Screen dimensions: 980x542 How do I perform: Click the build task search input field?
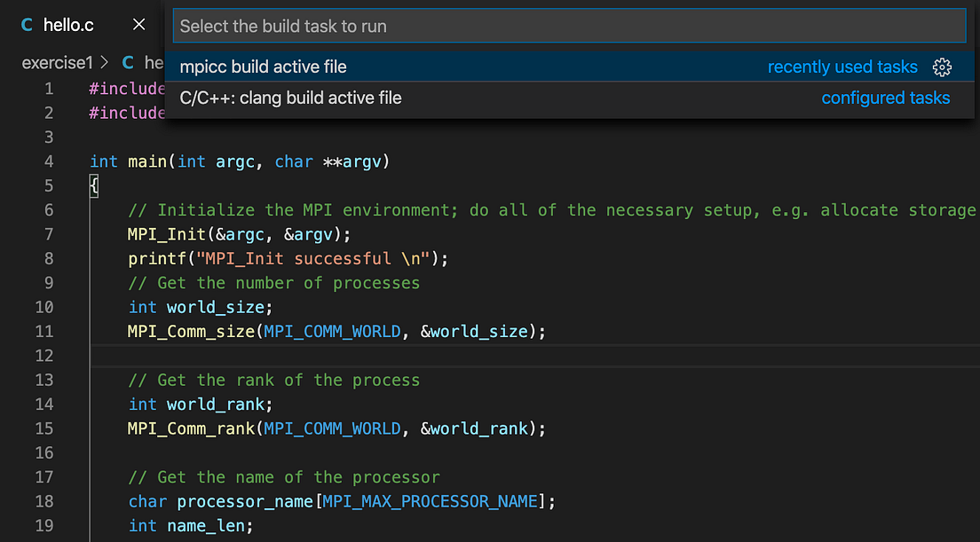click(568, 26)
